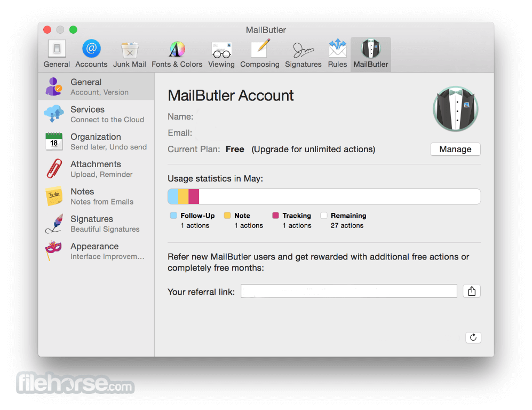532x410 pixels.
Task: Click the usage statistics progress bar
Action: click(x=324, y=196)
